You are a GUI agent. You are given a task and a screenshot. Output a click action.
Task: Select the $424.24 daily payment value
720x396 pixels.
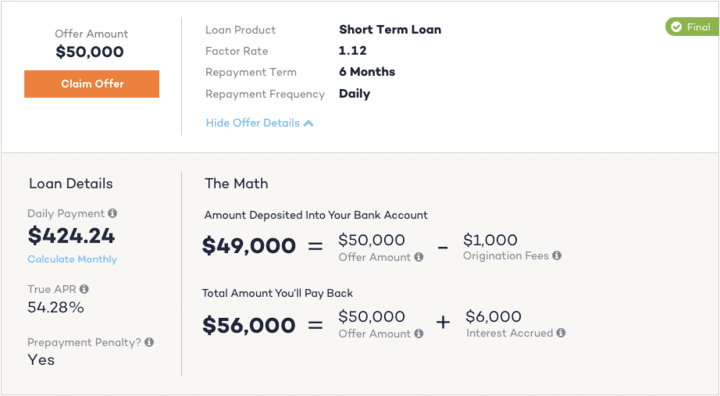[71, 236]
